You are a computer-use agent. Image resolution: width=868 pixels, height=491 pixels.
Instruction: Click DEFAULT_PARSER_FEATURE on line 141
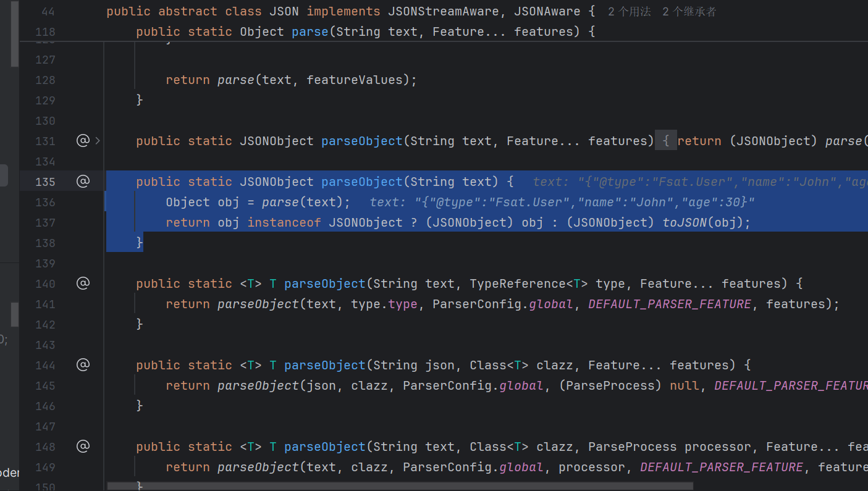click(x=670, y=304)
